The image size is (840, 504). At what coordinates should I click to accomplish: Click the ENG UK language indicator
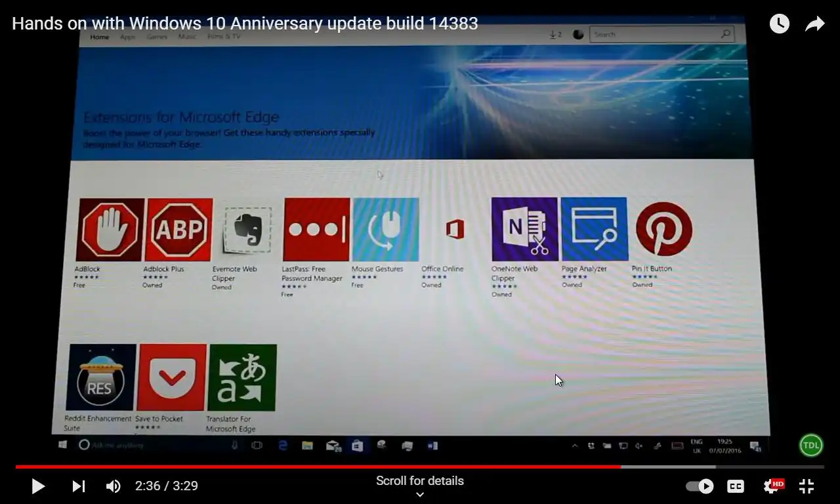click(x=696, y=446)
